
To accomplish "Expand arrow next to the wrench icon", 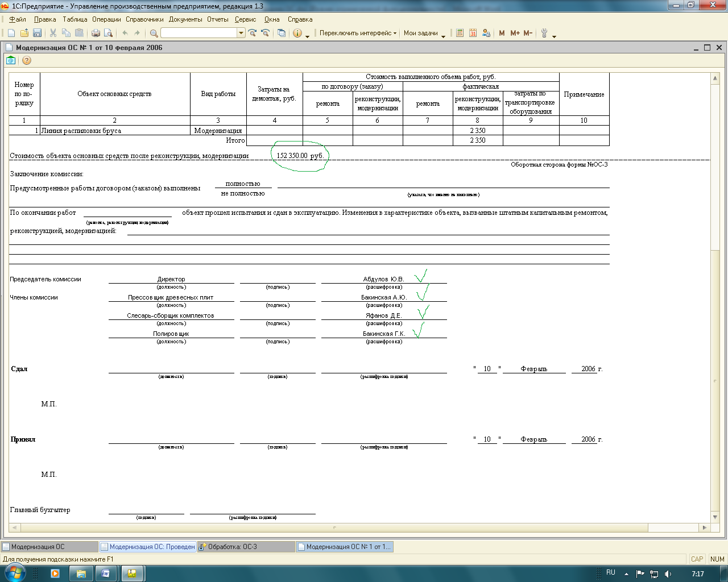I will [x=554, y=35].
